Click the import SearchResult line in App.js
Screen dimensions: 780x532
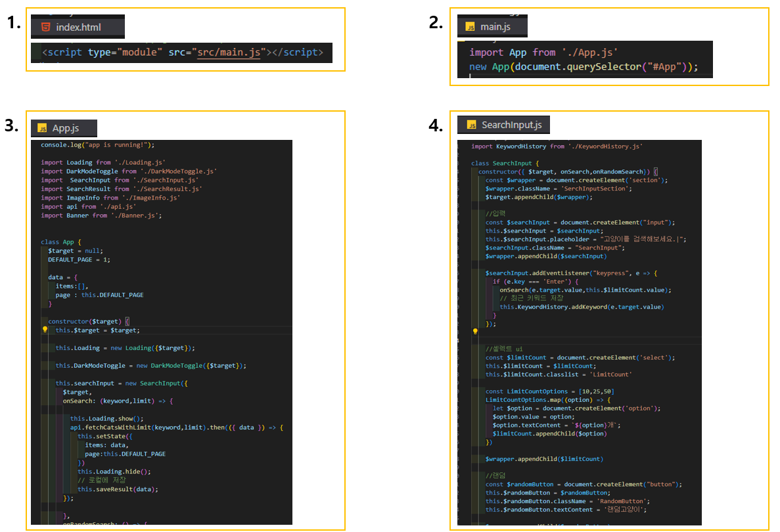(x=122, y=189)
